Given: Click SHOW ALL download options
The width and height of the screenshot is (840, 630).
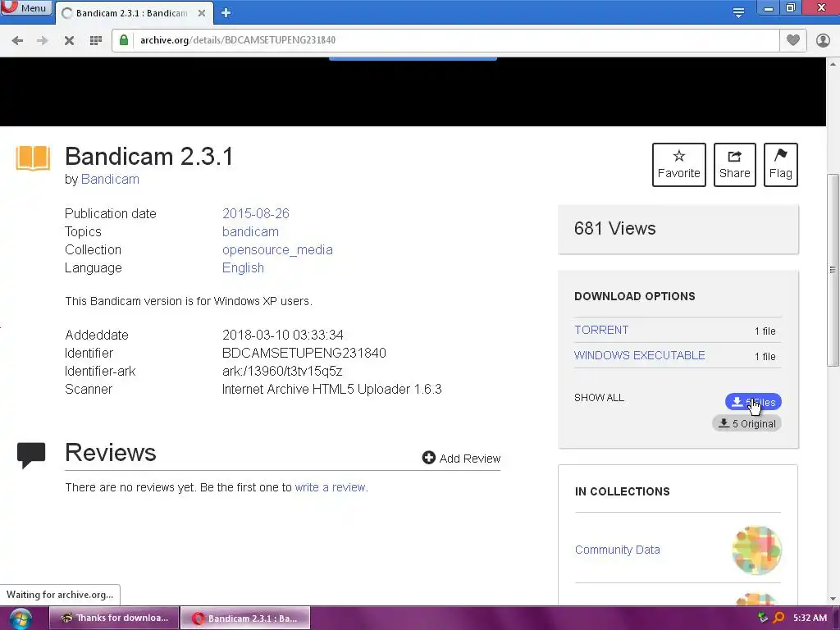Looking at the screenshot, I should point(599,398).
